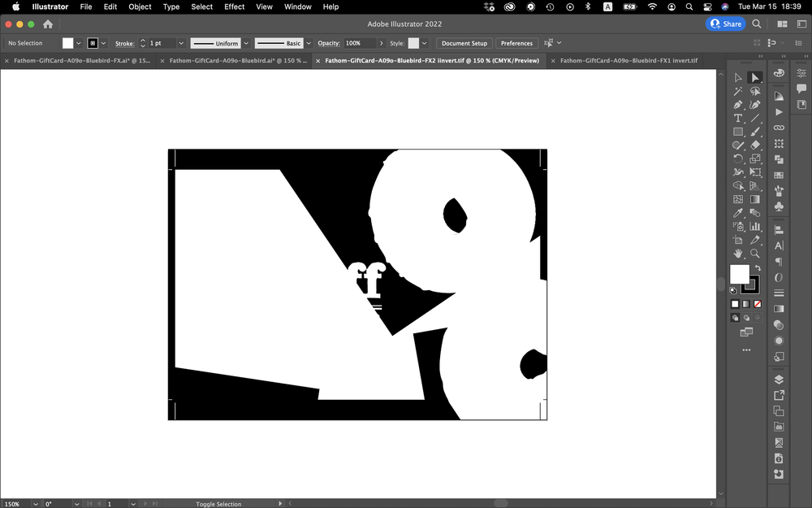812x508 pixels.
Task: Open the Layers panel icon
Action: [778, 378]
